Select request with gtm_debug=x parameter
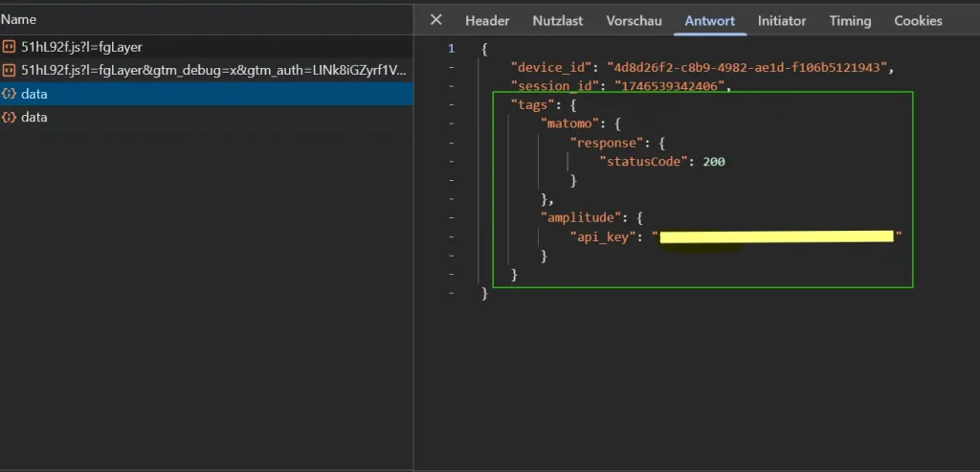 pyautogui.click(x=207, y=70)
